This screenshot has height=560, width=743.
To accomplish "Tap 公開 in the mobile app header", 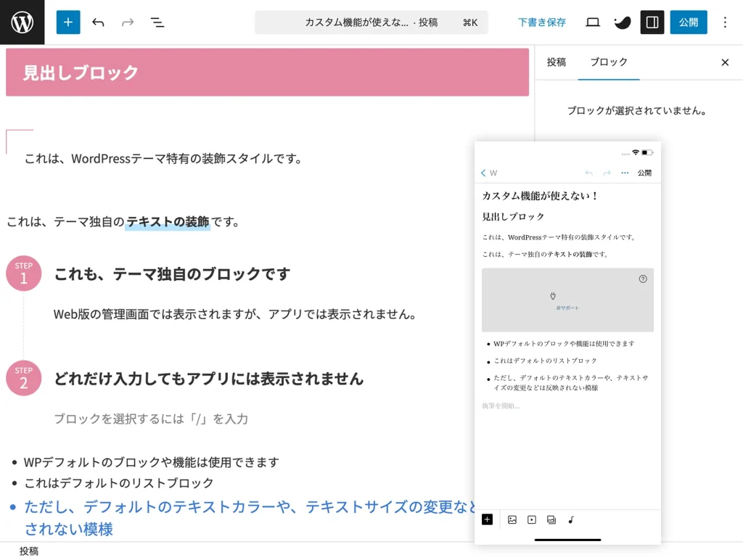I will pyautogui.click(x=644, y=173).
